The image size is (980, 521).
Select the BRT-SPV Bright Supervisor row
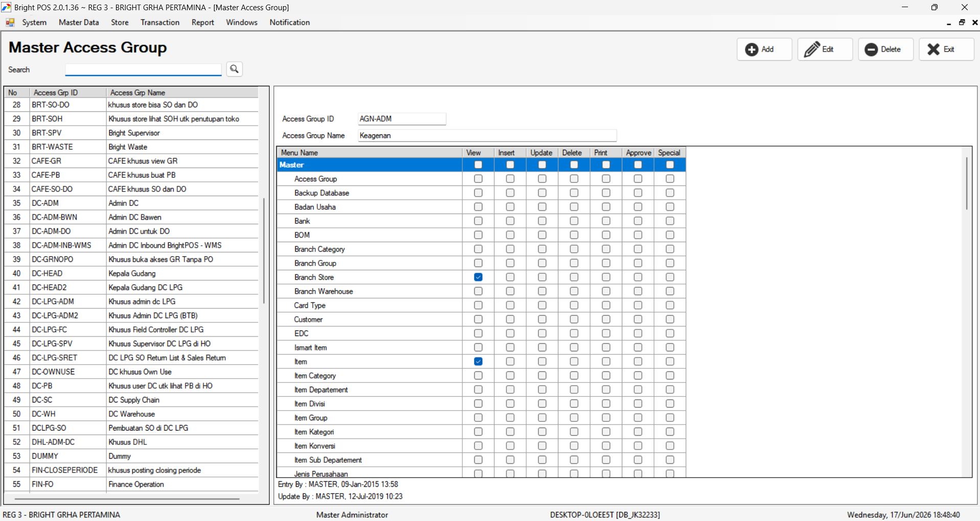coord(131,133)
